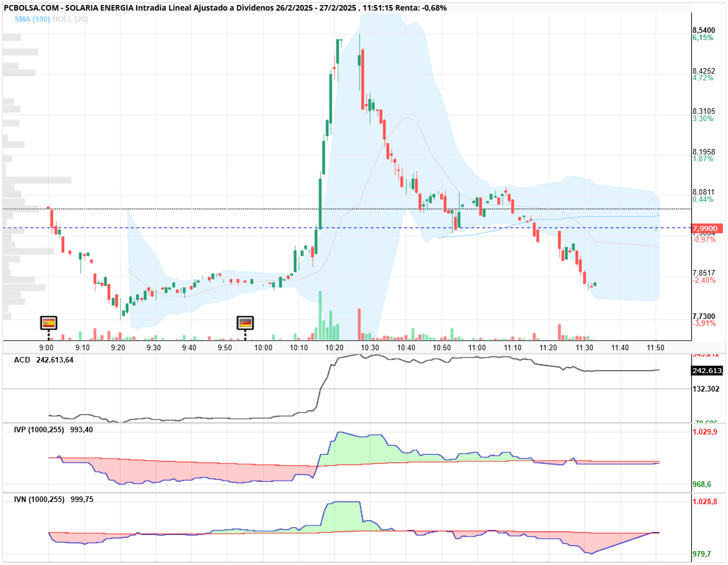Click the 10:30 time axis label
The image size is (728, 565).
point(370,347)
